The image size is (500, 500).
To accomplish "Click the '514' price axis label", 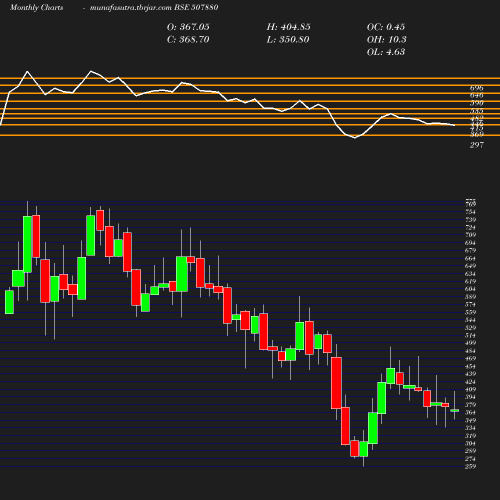I will [x=470, y=335].
